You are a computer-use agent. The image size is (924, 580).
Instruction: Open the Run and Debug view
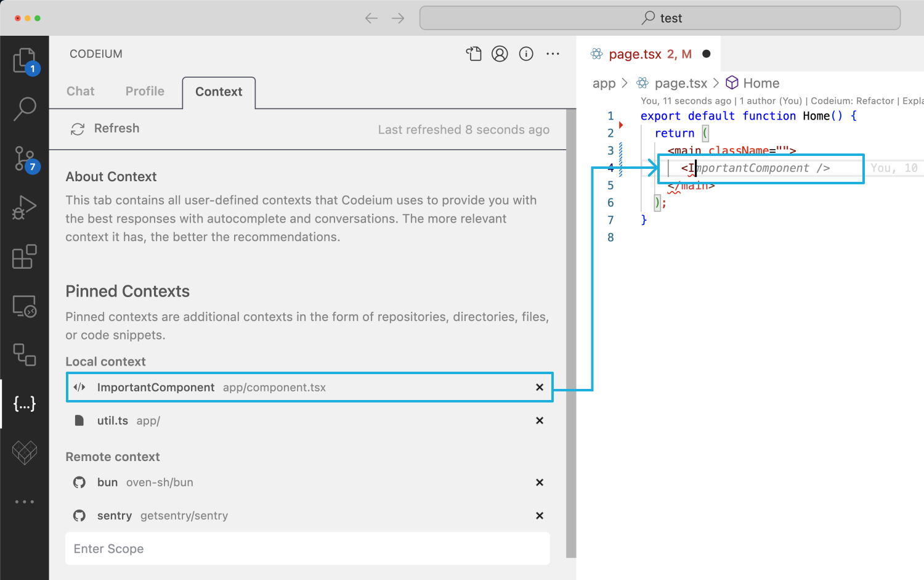click(x=25, y=207)
